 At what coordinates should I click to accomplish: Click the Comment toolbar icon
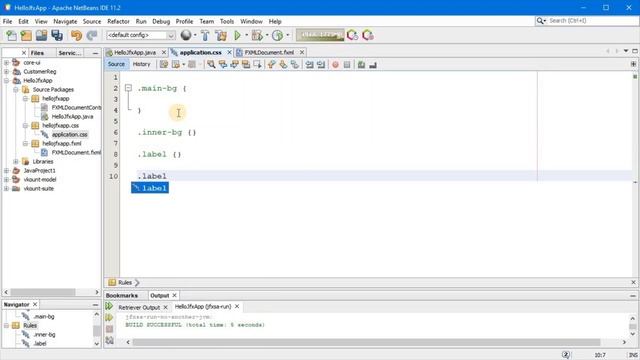coord(361,64)
